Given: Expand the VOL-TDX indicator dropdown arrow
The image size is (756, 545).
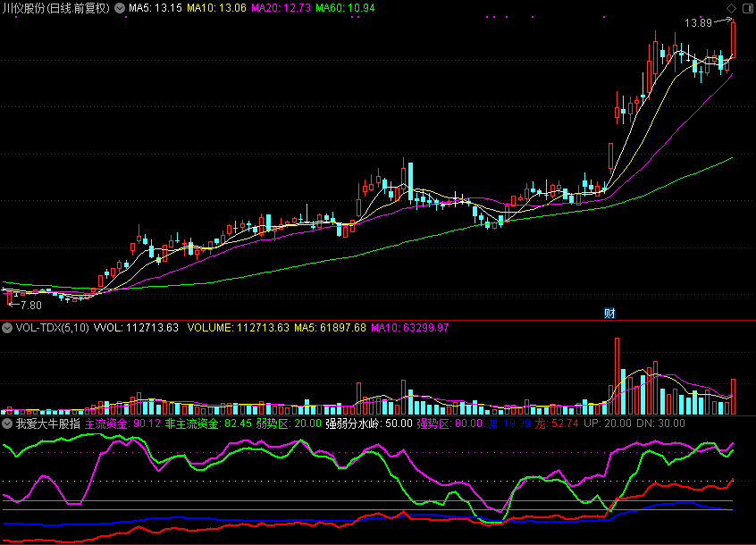Looking at the screenshot, I should (x=7, y=328).
